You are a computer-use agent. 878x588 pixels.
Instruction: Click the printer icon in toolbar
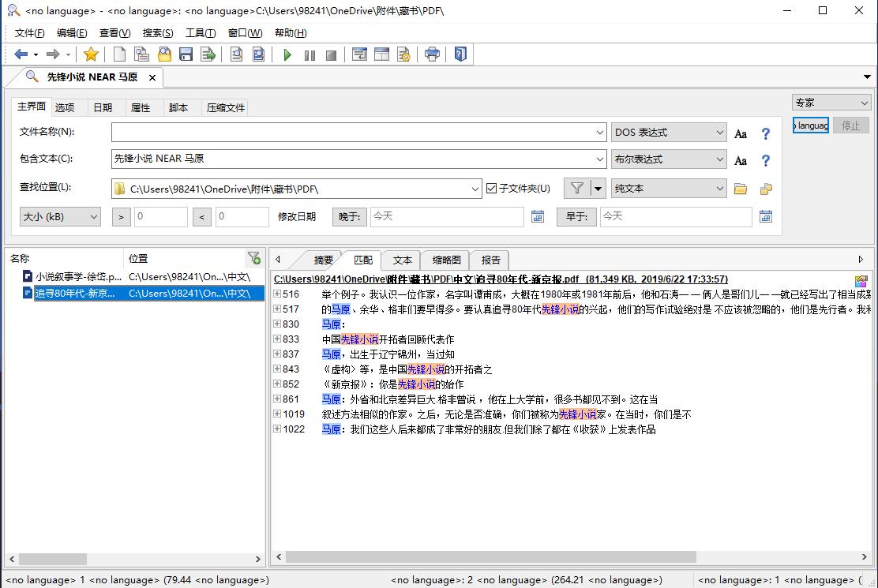(x=432, y=54)
